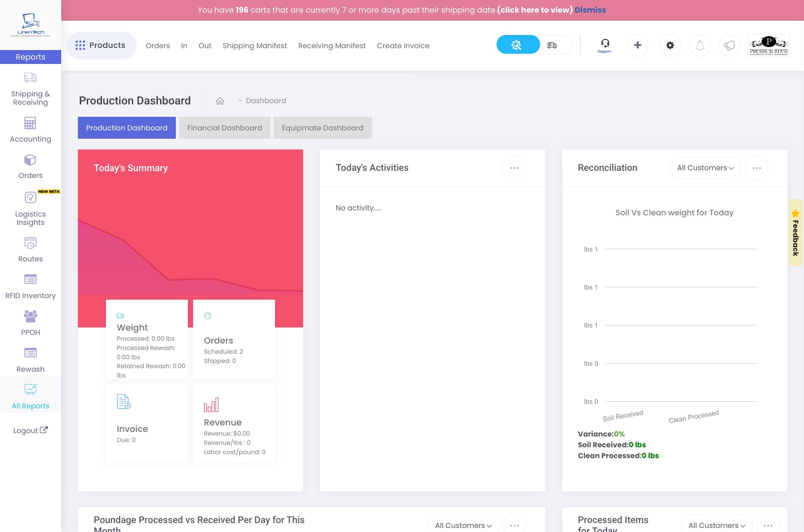Dismiss the past-due carts banner
This screenshot has width=804, height=532.
590,10
